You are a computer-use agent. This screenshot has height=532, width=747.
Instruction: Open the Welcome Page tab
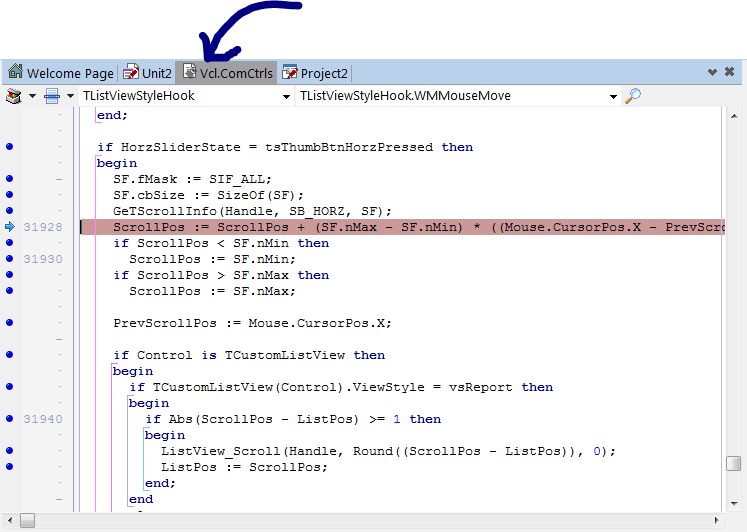61,73
